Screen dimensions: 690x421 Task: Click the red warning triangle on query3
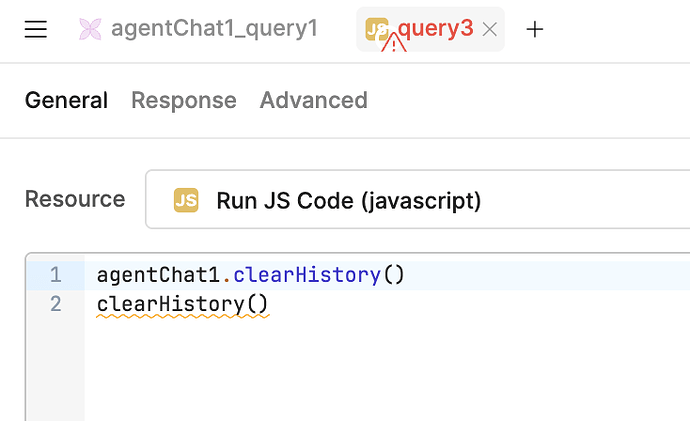[x=394, y=43]
